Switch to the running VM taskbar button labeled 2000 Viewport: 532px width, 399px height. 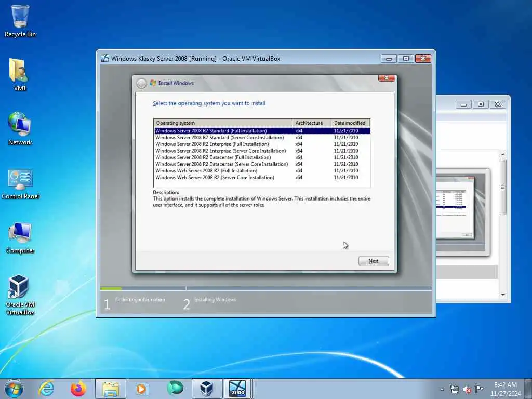click(x=237, y=389)
